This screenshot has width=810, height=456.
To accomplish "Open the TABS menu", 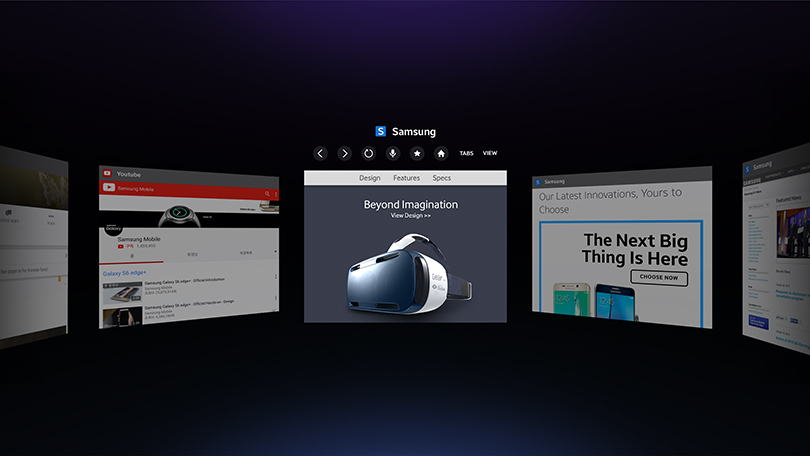I will pos(466,153).
